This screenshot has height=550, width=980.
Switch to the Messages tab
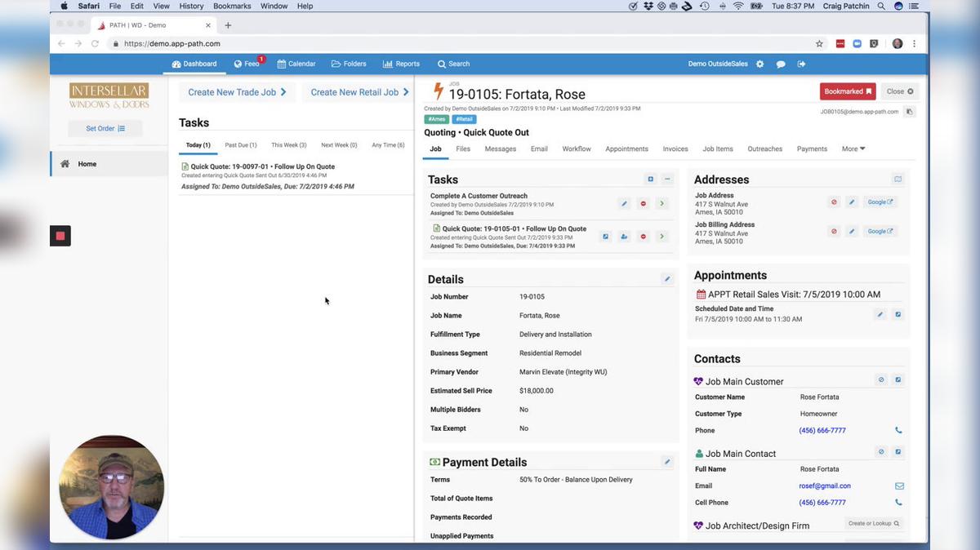(x=501, y=149)
